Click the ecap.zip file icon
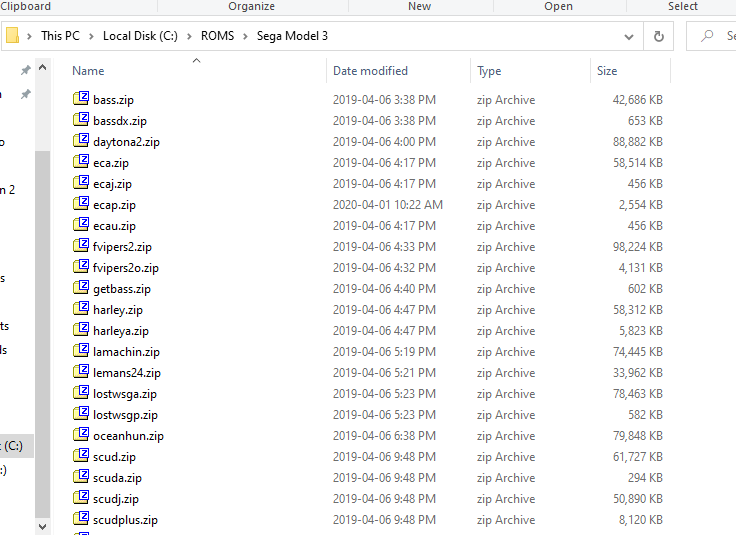 (81, 204)
